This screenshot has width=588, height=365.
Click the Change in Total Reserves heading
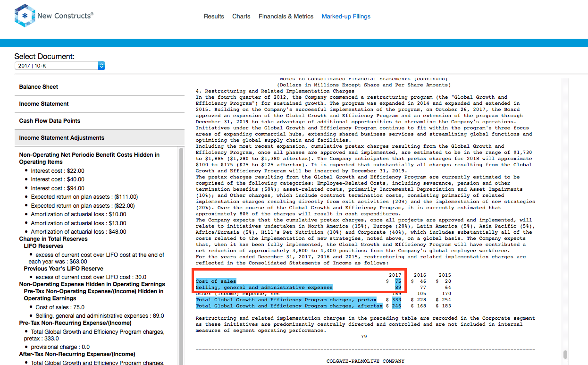[x=53, y=239]
